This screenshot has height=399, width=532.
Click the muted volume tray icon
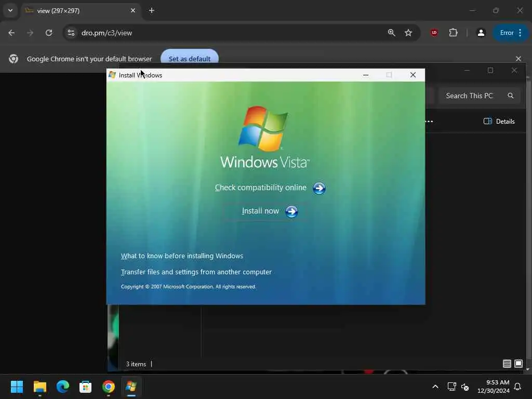coord(465,387)
